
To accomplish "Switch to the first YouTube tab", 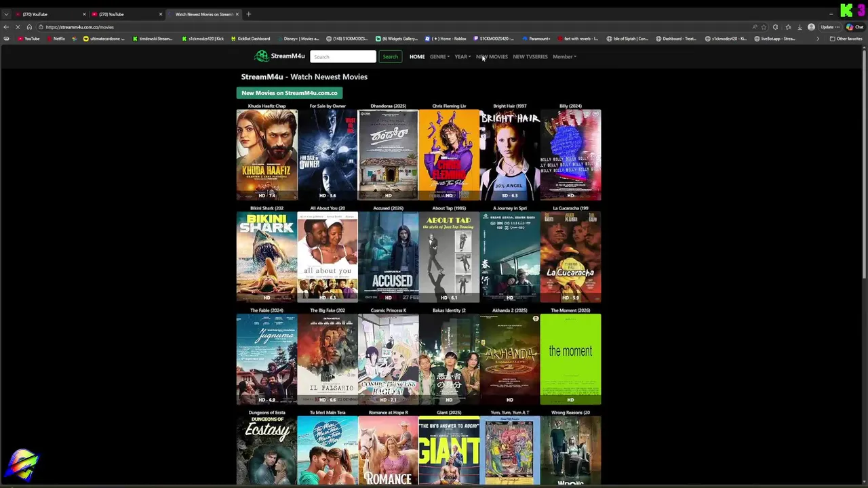I will click(x=51, y=14).
